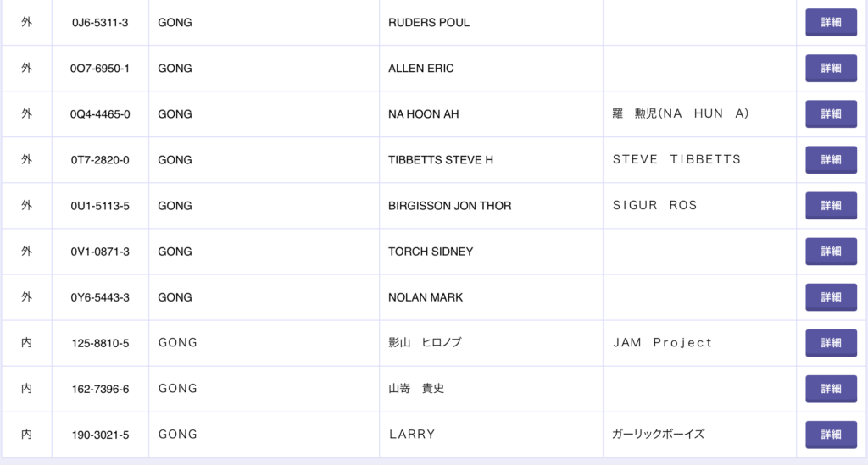Open details for TIBBETTS STEVE H
Viewport: 868px width, 465px height.
(831, 160)
